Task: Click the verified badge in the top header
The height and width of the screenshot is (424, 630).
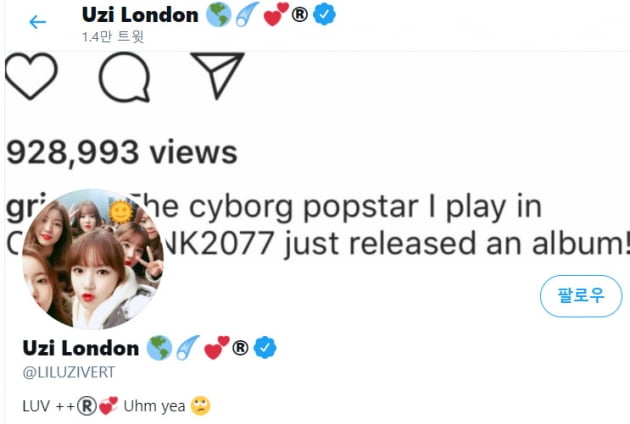Action: click(x=324, y=15)
